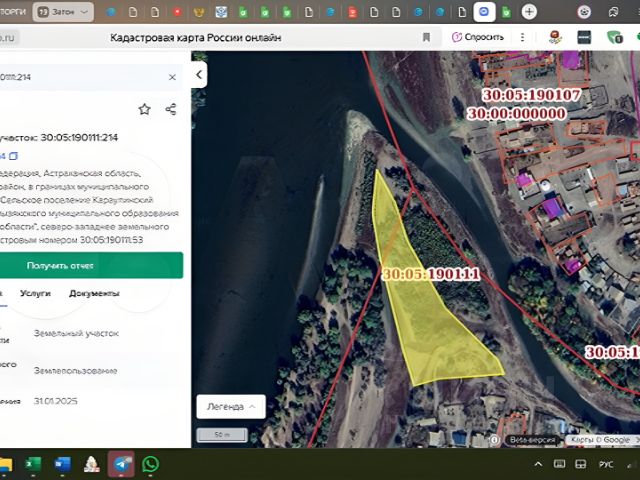The height and width of the screenshot is (480, 640).
Task: Open the blue Word icon in the taskbar
Action: click(62, 464)
